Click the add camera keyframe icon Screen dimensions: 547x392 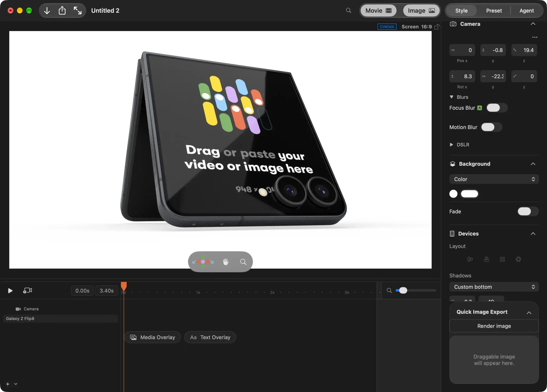tap(27, 290)
